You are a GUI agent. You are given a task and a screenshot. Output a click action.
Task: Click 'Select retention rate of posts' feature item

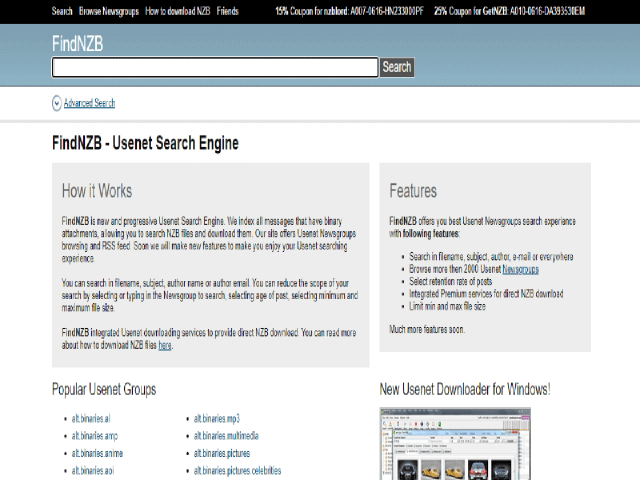pyautogui.click(x=451, y=282)
